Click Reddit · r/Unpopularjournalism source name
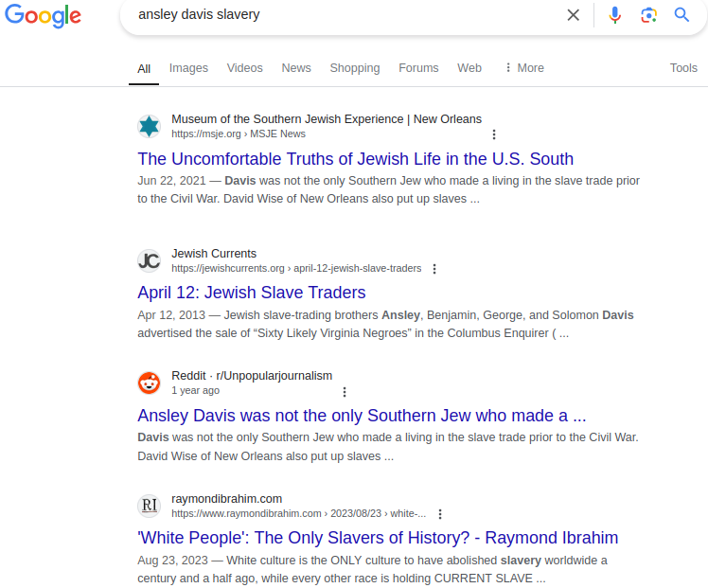The width and height of the screenshot is (708, 588). [252, 376]
